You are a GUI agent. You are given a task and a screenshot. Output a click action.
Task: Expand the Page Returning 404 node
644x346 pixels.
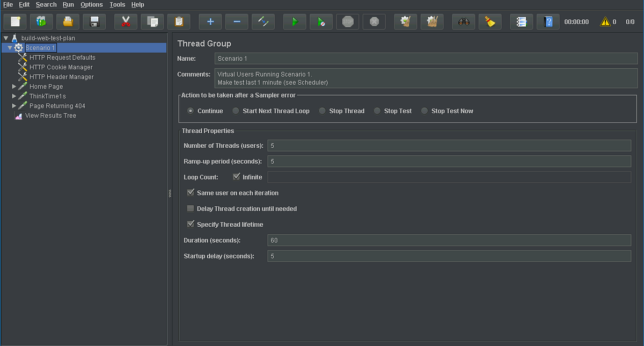(14, 106)
